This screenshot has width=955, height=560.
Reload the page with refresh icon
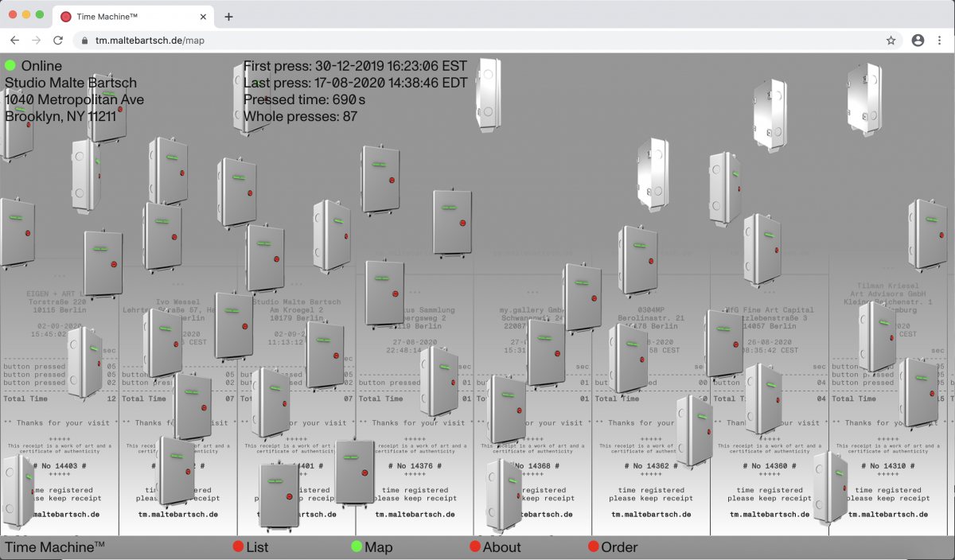[57, 40]
